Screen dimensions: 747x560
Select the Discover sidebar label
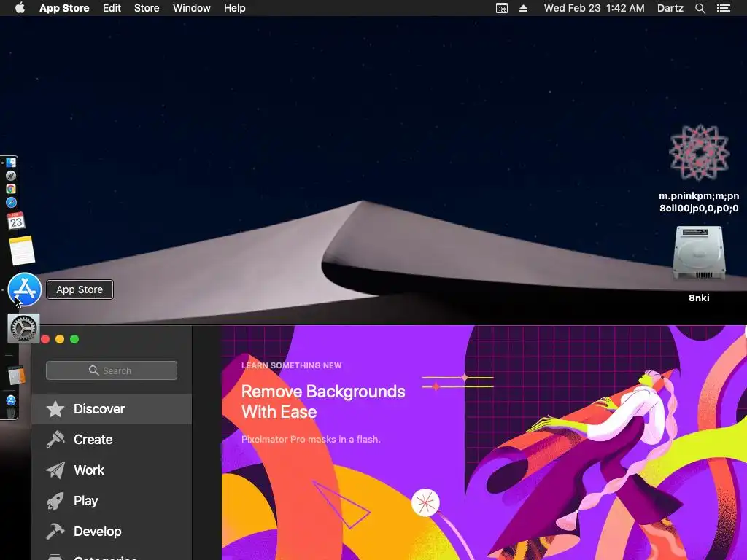(x=99, y=409)
